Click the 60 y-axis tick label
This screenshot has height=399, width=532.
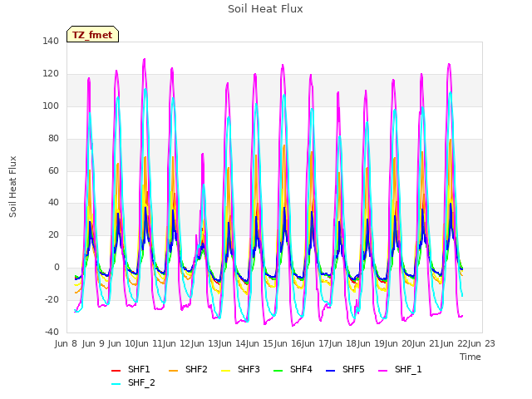click(x=53, y=170)
